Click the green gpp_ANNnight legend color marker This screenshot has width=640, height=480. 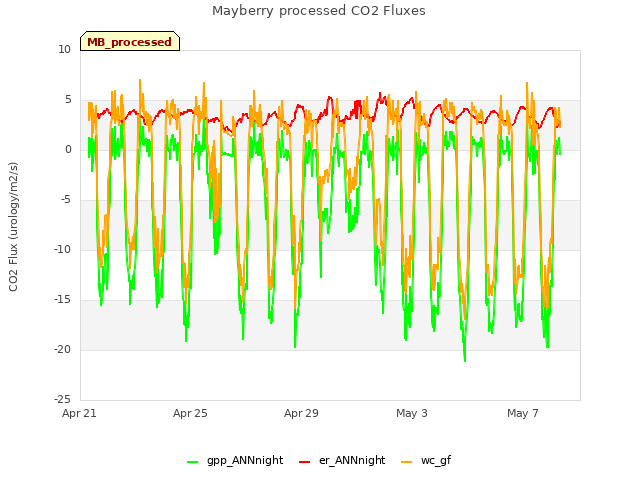[x=192, y=462]
